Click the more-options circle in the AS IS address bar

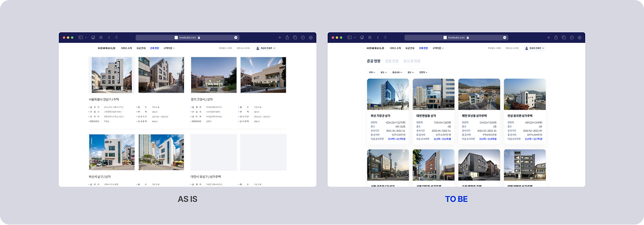click(x=236, y=38)
